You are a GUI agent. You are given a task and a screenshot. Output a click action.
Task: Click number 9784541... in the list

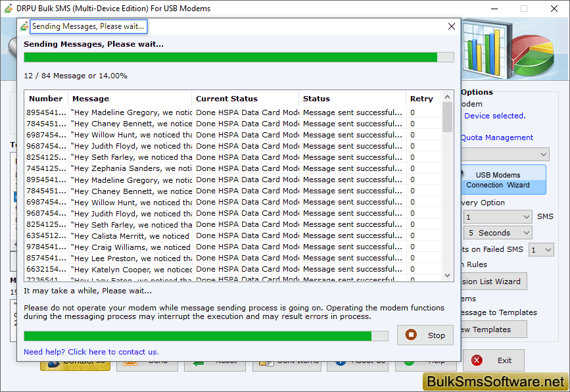46,247
